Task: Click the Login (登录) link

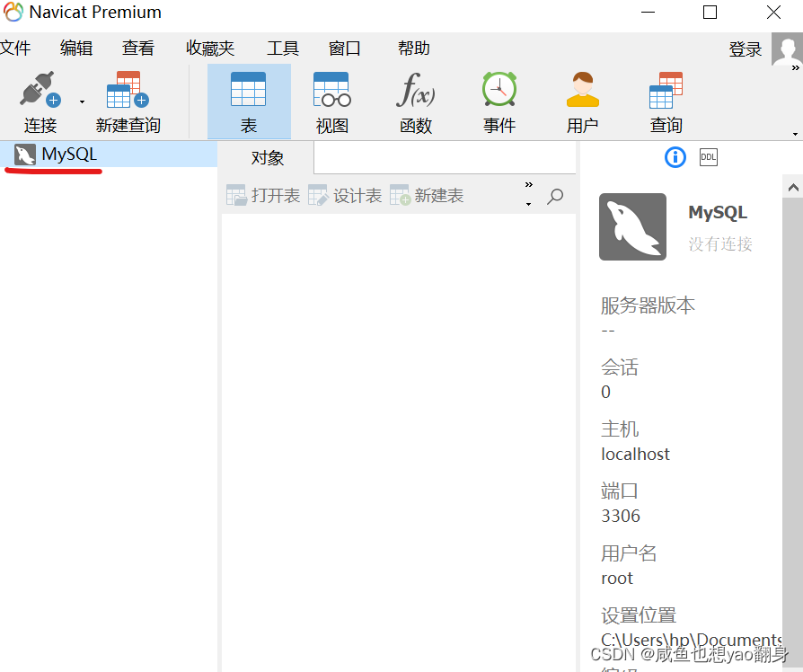Action: coord(746,49)
